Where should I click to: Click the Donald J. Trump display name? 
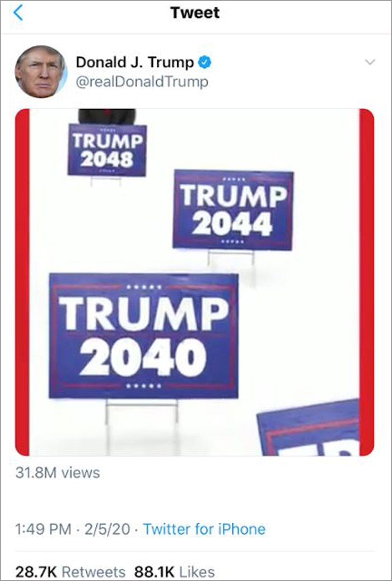click(x=134, y=62)
